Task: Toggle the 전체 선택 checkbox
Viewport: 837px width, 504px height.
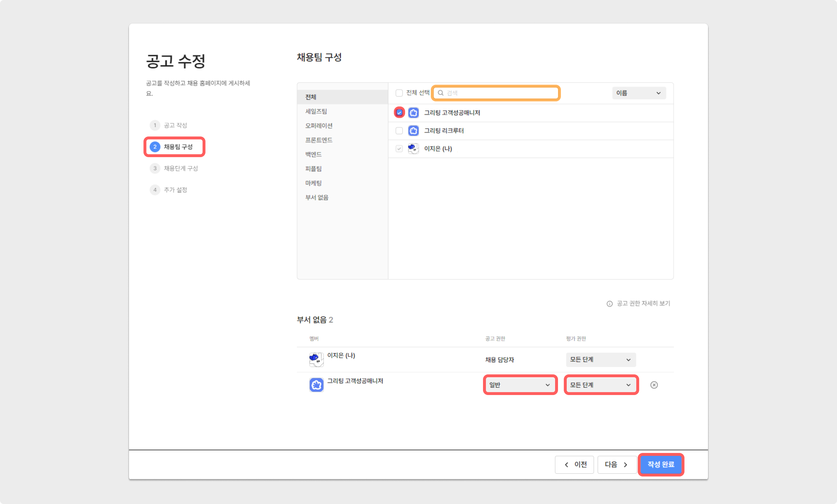Action: coord(399,93)
